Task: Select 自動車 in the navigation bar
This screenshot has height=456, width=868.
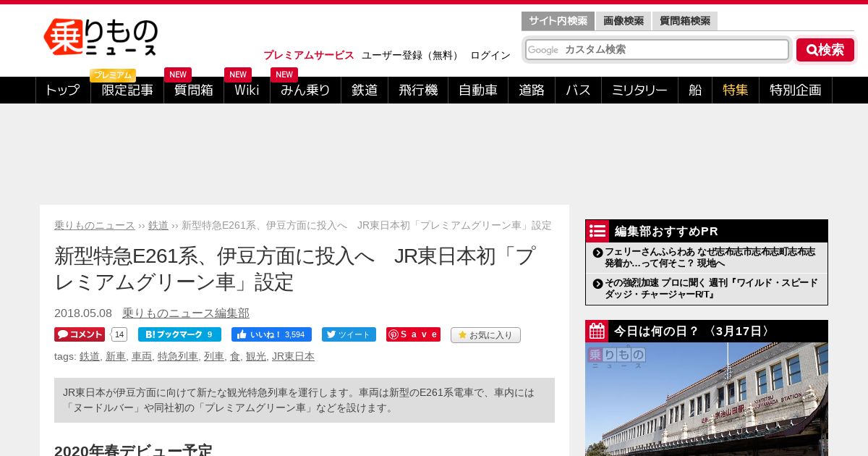Action: pyautogui.click(x=478, y=90)
